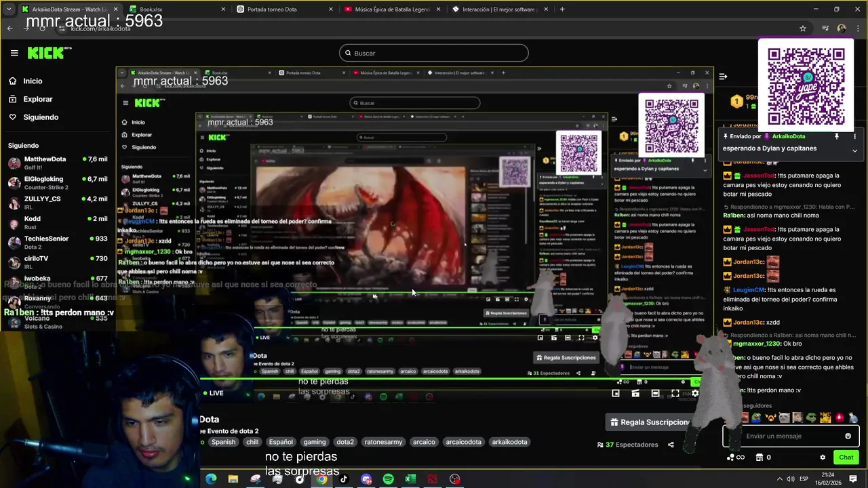Viewport: 868px width, 488px height.
Task: Open TikTok from the taskbar
Action: [344, 479]
